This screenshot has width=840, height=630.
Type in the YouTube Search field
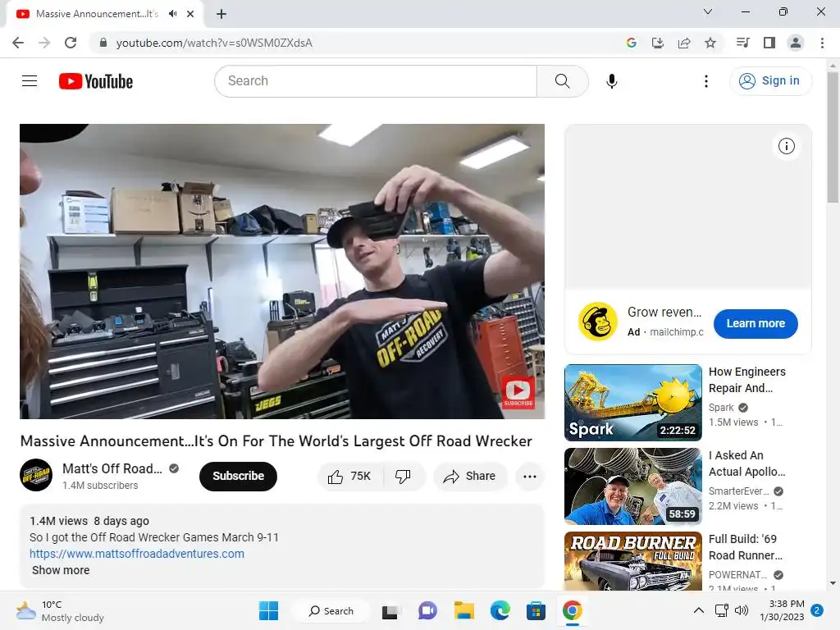[x=376, y=81]
